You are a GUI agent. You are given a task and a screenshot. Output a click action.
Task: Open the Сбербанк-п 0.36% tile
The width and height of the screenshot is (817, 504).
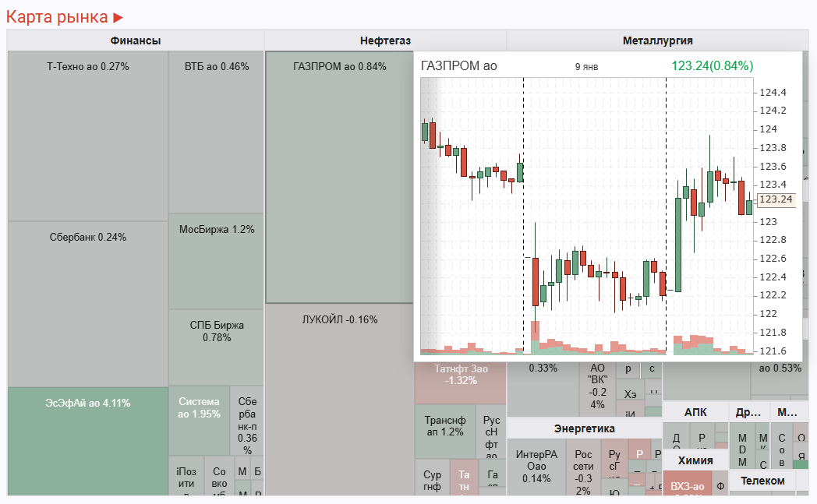247,421
